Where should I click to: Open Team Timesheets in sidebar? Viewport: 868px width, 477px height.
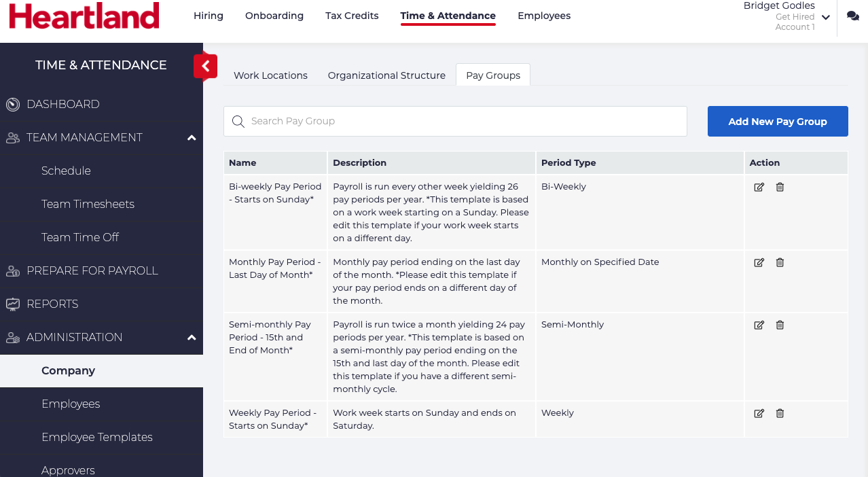coord(88,204)
